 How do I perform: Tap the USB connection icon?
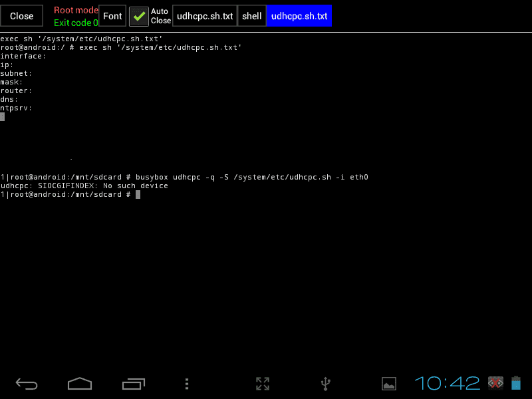(x=326, y=384)
